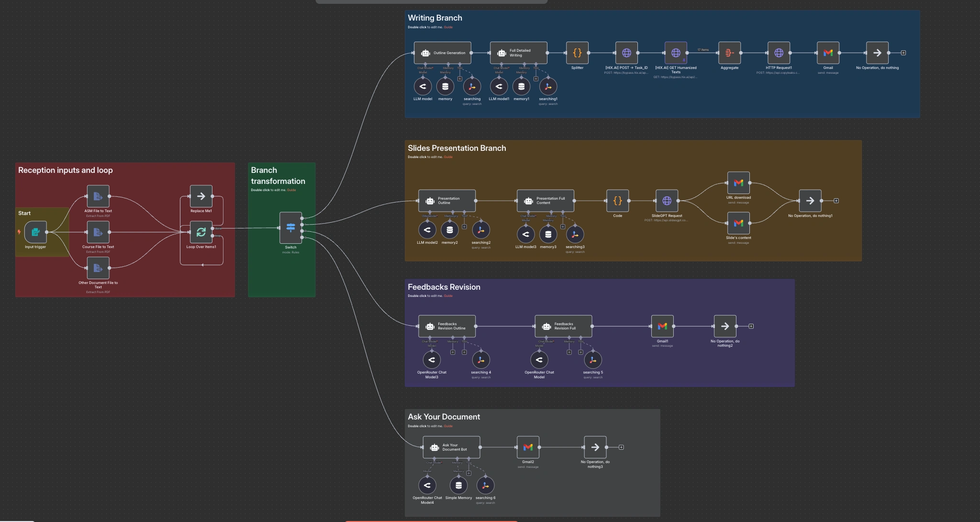This screenshot has width=980, height=522.
Task: Select the Outline Generation agent node
Action: tap(443, 53)
